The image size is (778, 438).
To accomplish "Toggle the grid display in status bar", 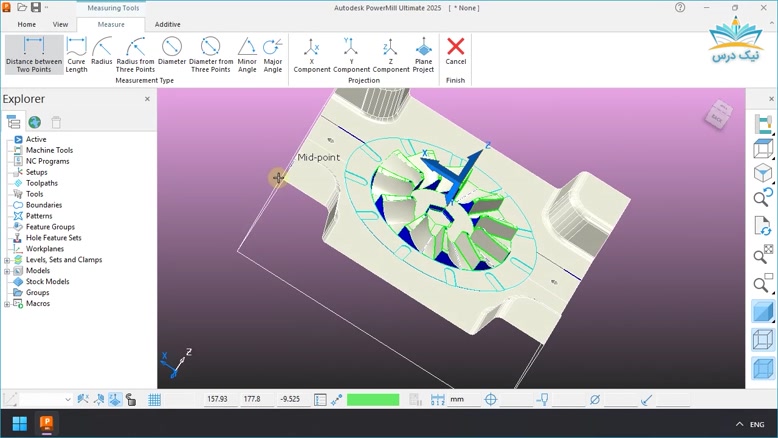I will 155,400.
